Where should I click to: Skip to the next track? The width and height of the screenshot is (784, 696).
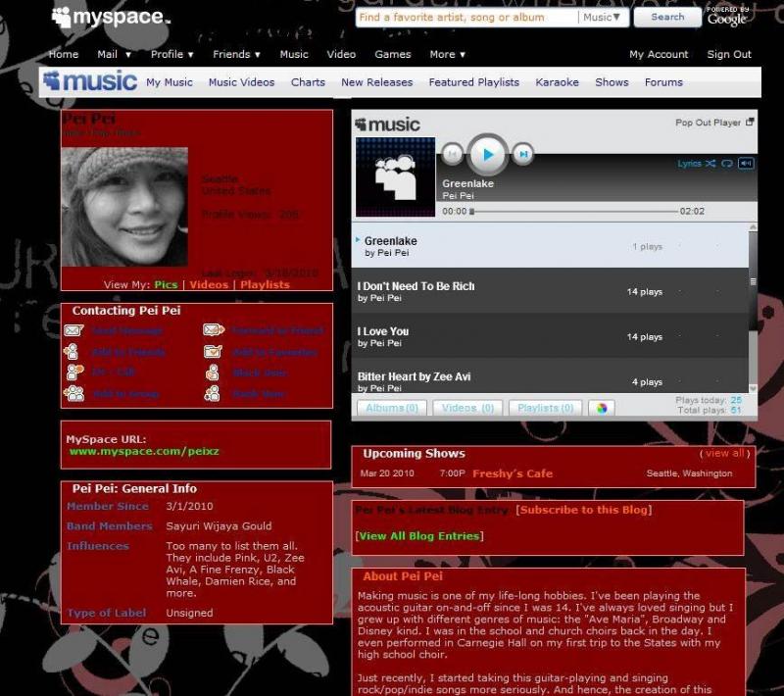[x=524, y=153]
